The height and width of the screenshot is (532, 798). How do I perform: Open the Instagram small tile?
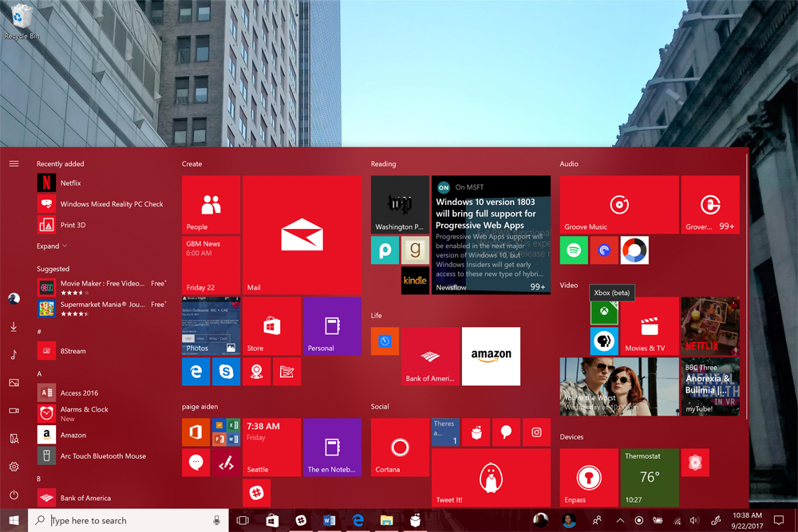click(x=536, y=432)
